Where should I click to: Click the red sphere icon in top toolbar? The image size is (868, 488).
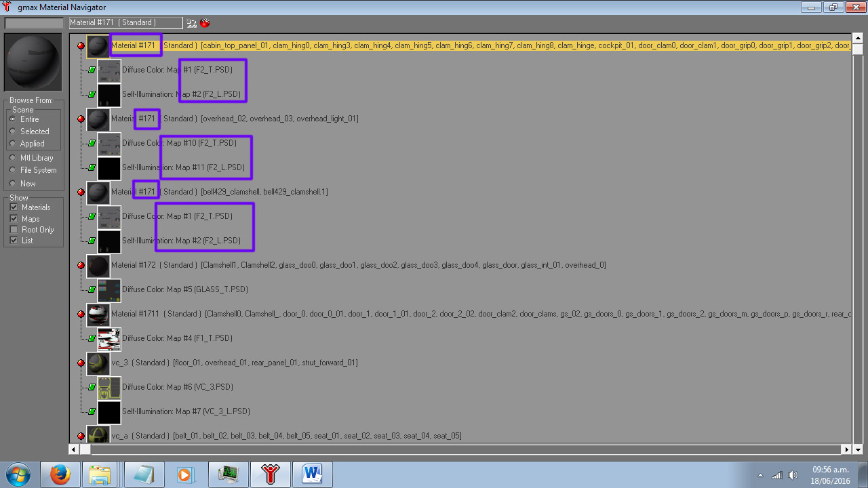(205, 23)
